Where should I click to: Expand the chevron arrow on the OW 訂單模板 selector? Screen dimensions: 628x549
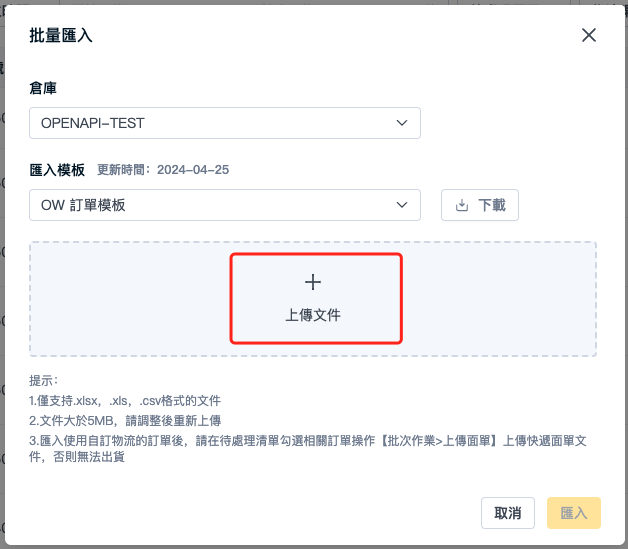pos(402,205)
